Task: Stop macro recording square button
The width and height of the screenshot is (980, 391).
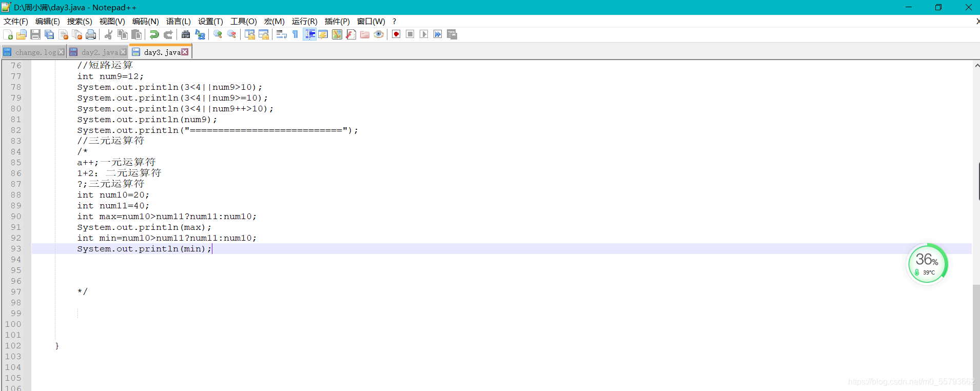Action: [410, 34]
